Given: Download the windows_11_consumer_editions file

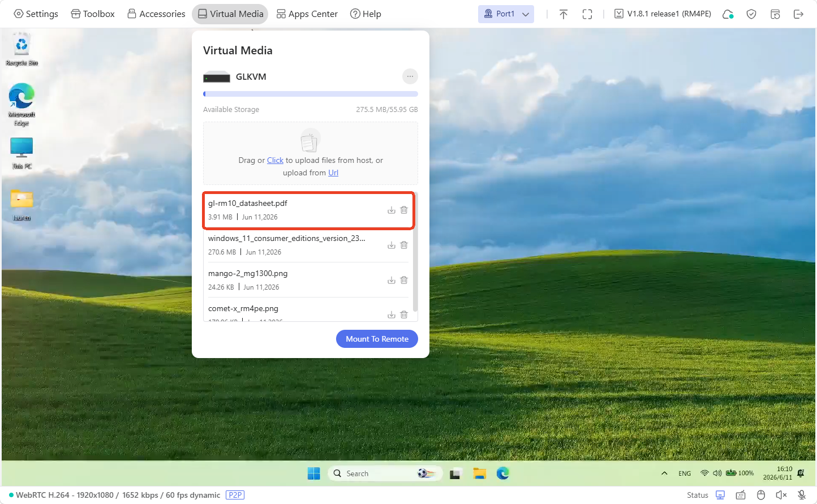Looking at the screenshot, I should 391,245.
